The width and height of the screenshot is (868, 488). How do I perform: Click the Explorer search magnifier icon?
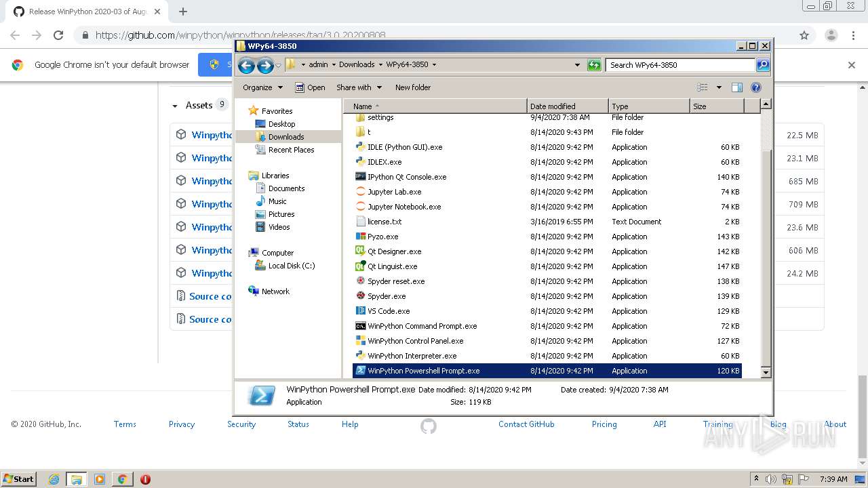point(763,65)
